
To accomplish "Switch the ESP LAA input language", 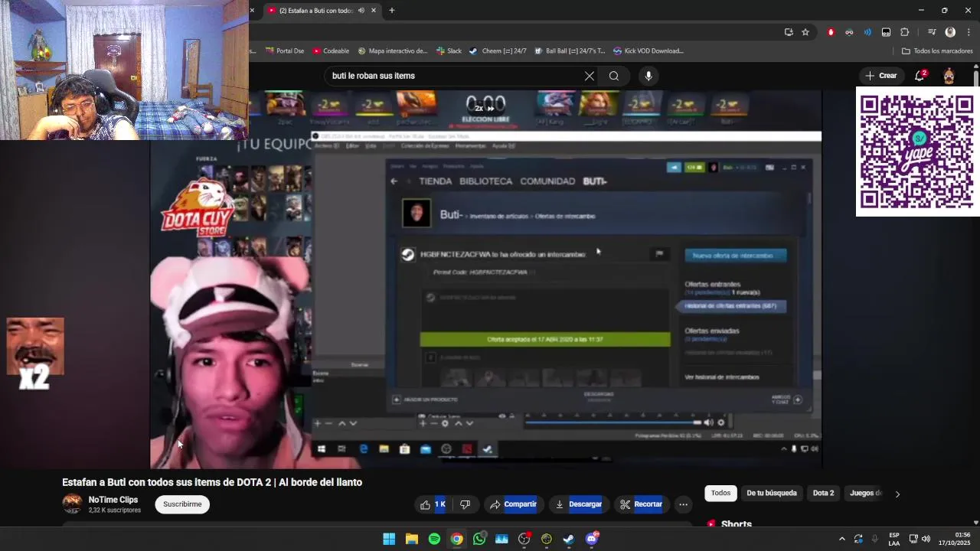I will pyautogui.click(x=894, y=539).
